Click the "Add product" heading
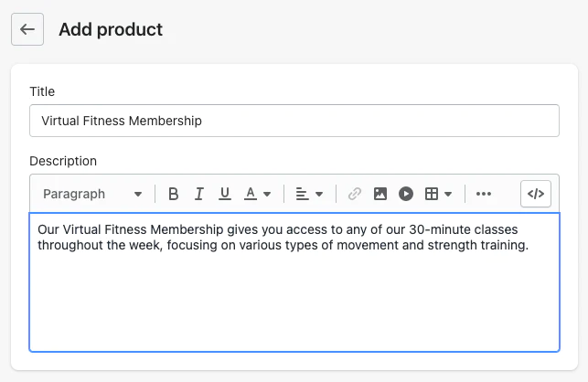This screenshot has height=382, width=588. coord(111,29)
